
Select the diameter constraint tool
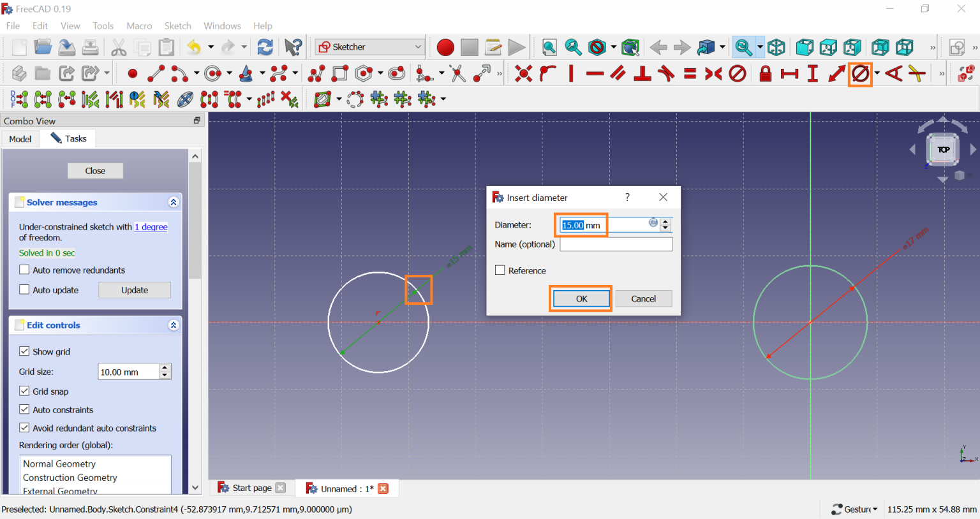click(x=860, y=74)
